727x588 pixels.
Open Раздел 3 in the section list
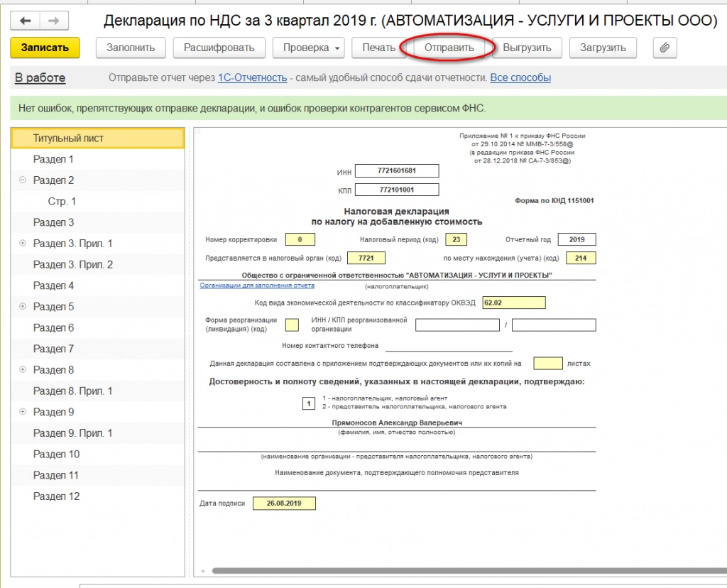pyautogui.click(x=97, y=222)
